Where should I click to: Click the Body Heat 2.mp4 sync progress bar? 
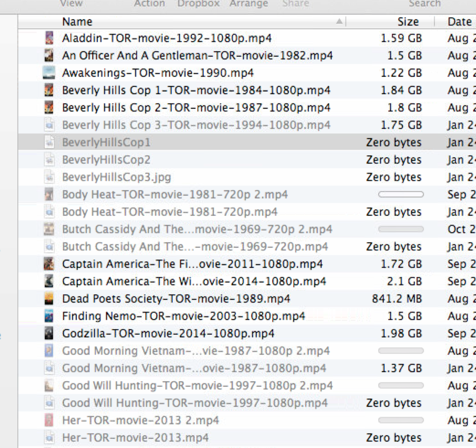(401, 194)
